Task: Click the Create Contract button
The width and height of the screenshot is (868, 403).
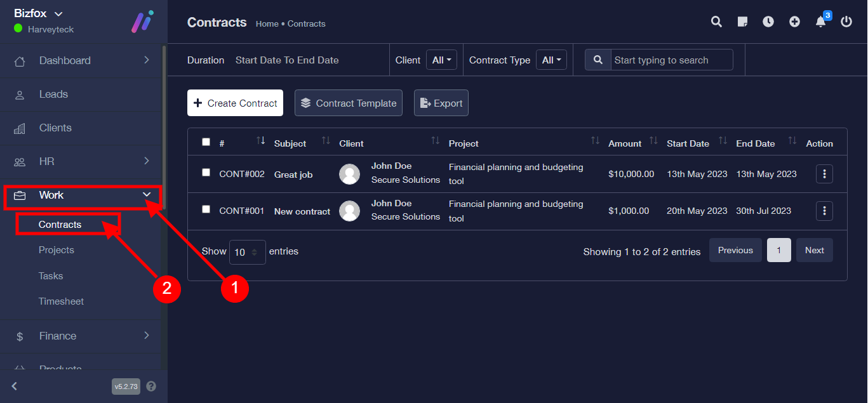Action: [x=235, y=103]
